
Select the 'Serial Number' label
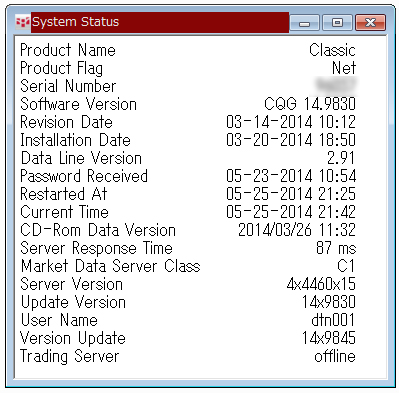coord(68,86)
